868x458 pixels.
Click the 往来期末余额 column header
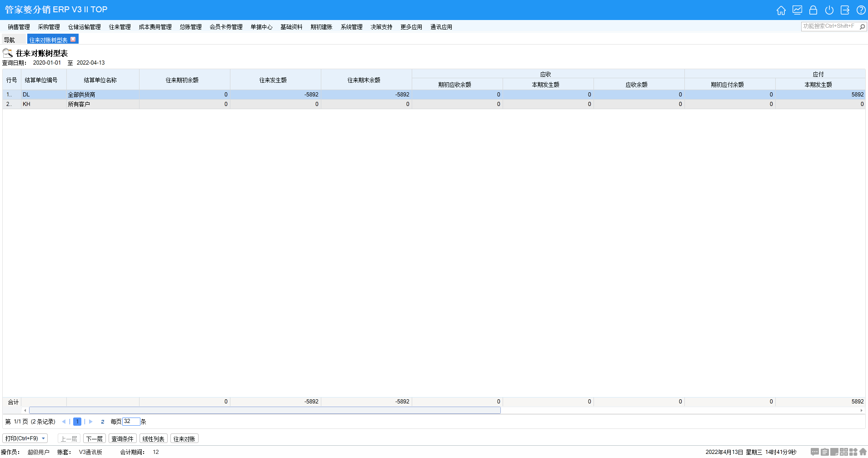click(366, 80)
